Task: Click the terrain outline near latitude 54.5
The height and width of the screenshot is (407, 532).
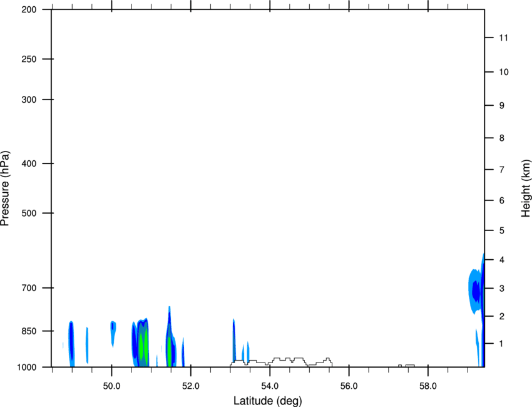Action: point(281,362)
